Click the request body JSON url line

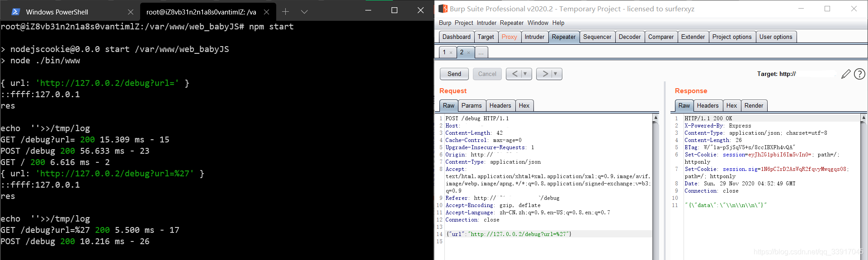click(x=509, y=234)
